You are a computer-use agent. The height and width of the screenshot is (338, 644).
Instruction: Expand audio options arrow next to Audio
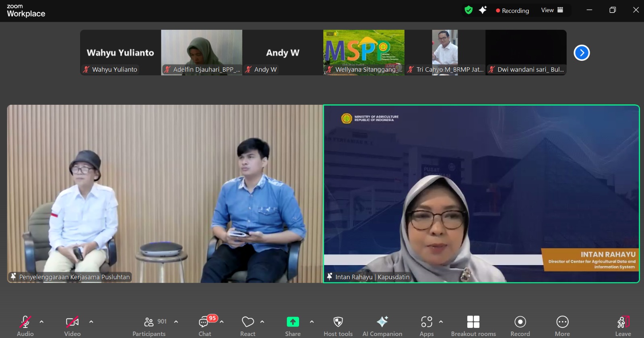pos(41,322)
